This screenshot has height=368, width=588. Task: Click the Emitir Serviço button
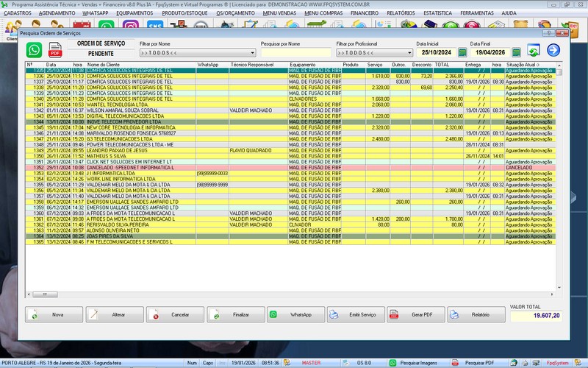(x=356, y=315)
